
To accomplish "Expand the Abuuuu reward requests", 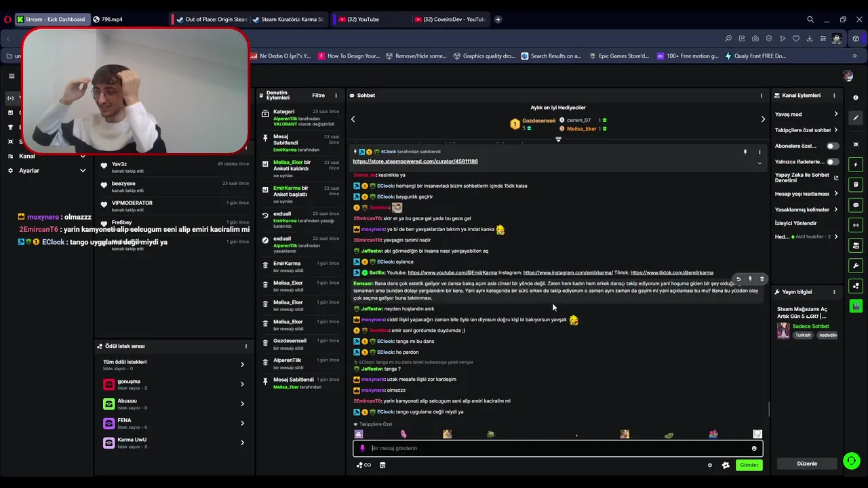I will pos(242,404).
